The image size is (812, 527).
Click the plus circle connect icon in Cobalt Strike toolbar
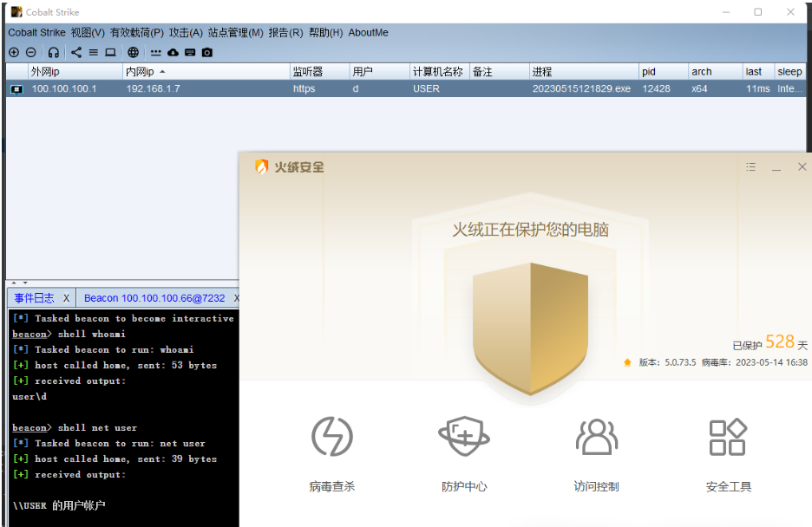tap(14, 52)
